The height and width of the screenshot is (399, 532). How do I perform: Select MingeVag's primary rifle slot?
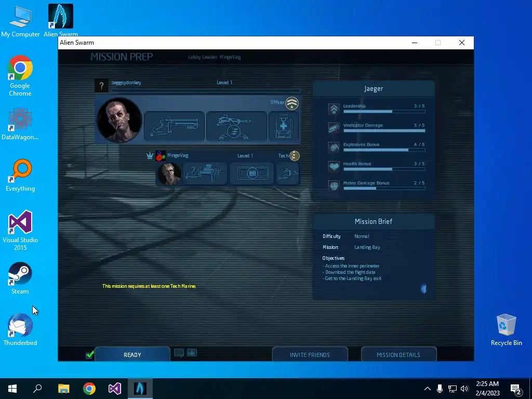pyautogui.click(x=205, y=174)
